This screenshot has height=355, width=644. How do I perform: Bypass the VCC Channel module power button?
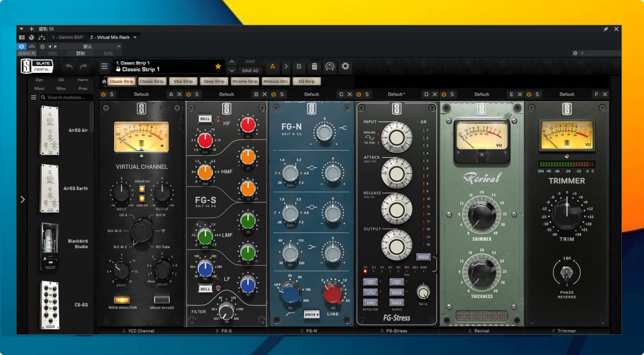click(x=104, y=94)
